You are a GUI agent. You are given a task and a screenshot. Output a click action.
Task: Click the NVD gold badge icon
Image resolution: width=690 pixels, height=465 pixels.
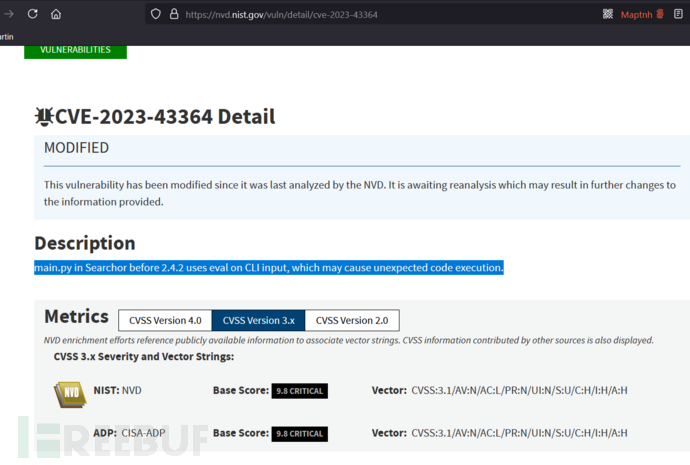tap(70, 394)
